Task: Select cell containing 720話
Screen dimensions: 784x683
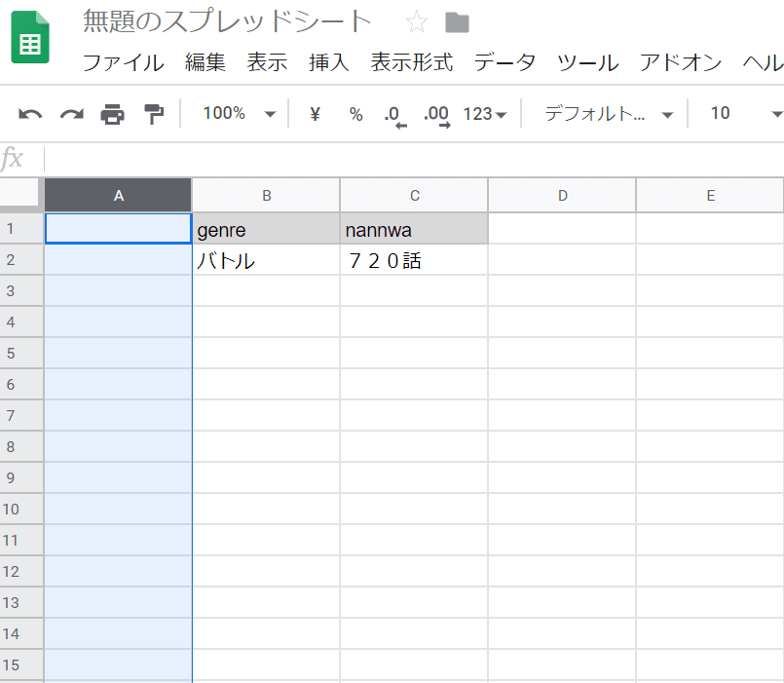Action: tap(415, 260)
